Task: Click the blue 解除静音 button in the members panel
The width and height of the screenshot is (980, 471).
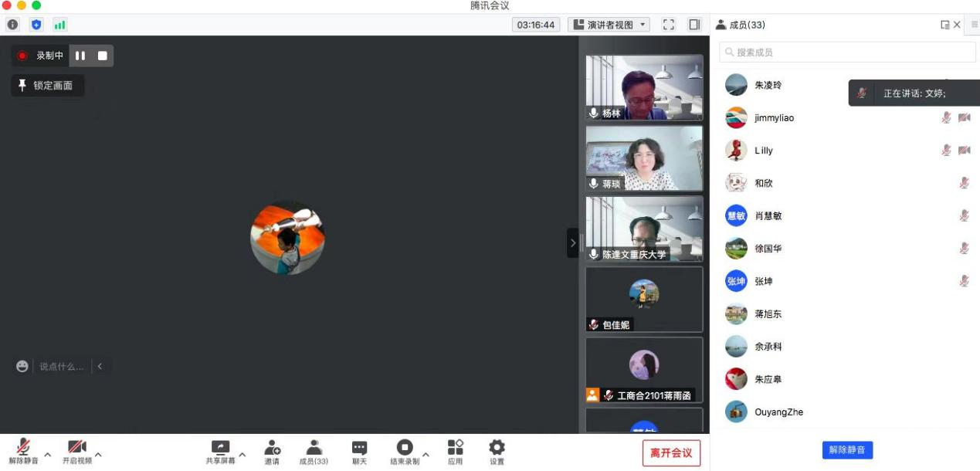Action: tap(847, 449)
